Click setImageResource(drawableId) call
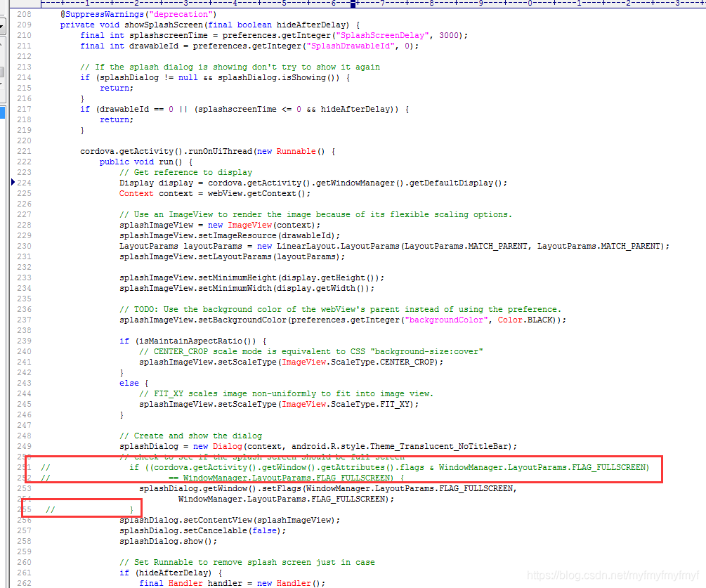 click(x=266, y=235)
